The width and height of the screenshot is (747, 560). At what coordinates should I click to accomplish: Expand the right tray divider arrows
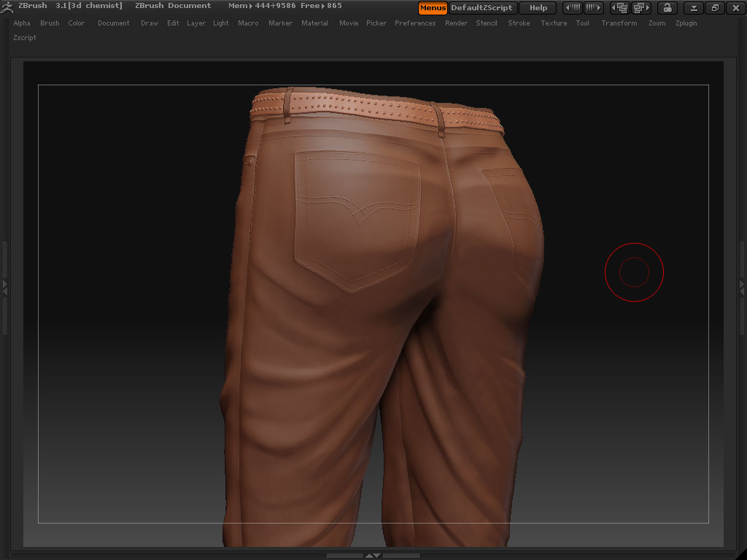click(742, 287)
